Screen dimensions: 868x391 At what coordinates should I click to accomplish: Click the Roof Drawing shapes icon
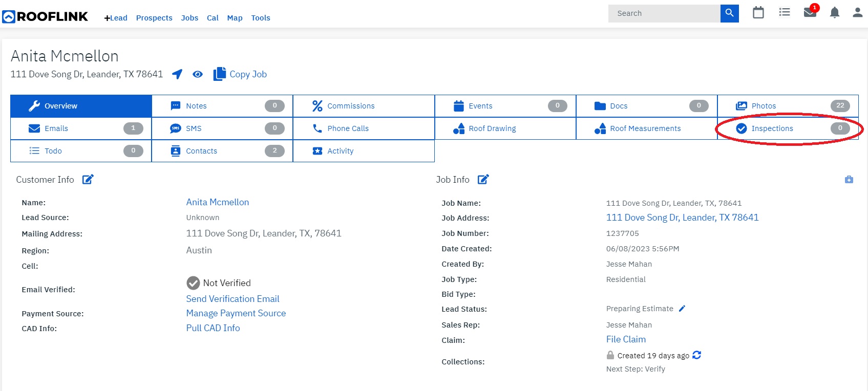(459, 128)
